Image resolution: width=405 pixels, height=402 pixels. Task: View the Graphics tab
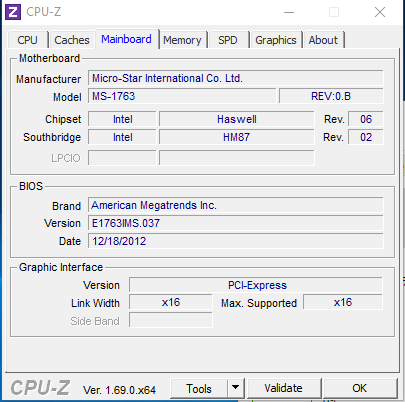click(276, 40)
